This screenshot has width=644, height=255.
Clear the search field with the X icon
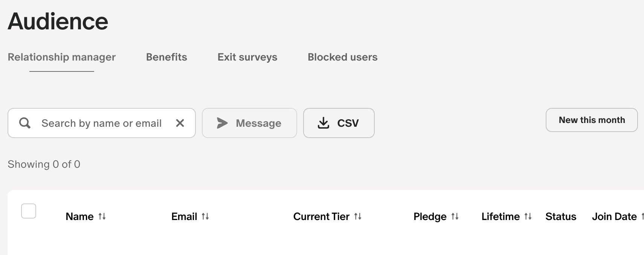(x=180, y=123)
